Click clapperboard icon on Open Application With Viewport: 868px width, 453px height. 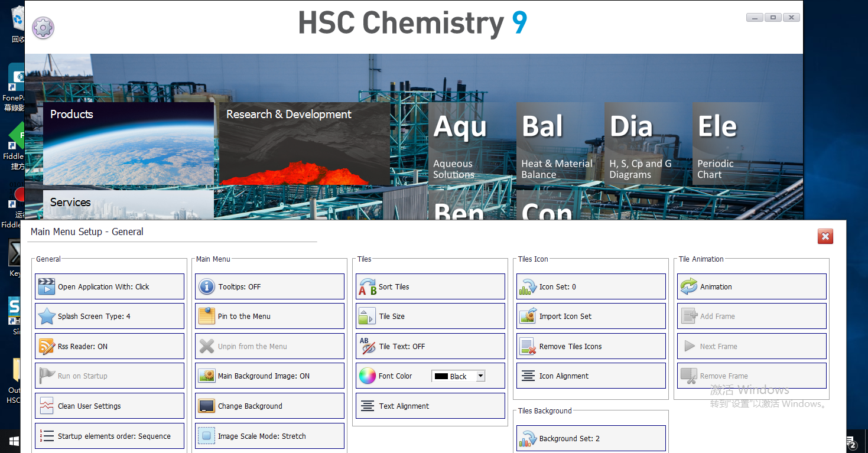pyautogui.click(x=47, y=286)
